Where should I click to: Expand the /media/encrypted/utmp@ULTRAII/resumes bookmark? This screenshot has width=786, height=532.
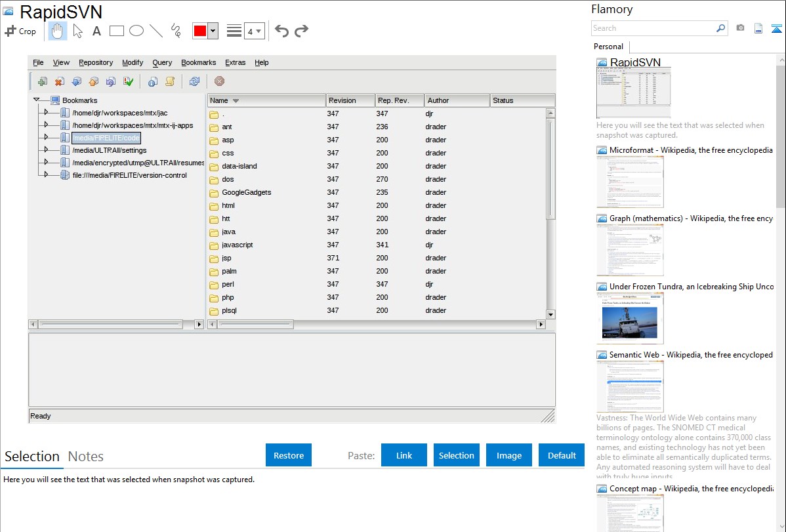point(46,163)
